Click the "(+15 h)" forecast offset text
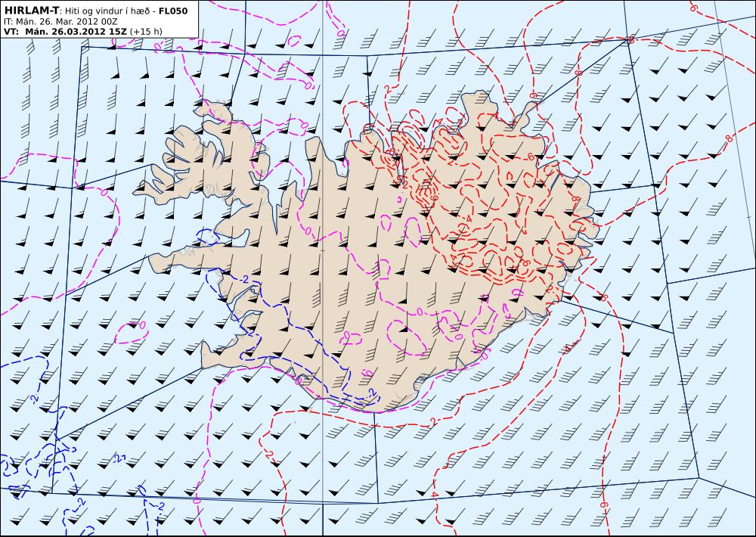Viewport: 756px width, 537px height. coord(146,32)
